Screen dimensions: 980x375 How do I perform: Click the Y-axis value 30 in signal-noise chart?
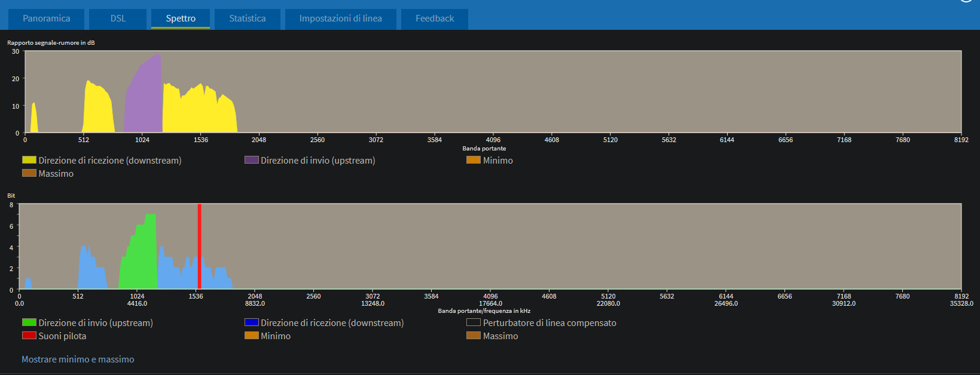(x=16, y=51)
